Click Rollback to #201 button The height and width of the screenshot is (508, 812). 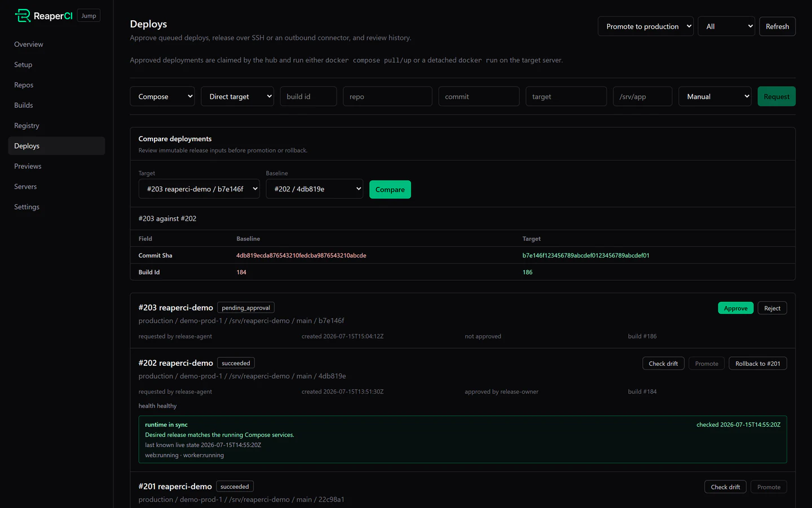758,364
